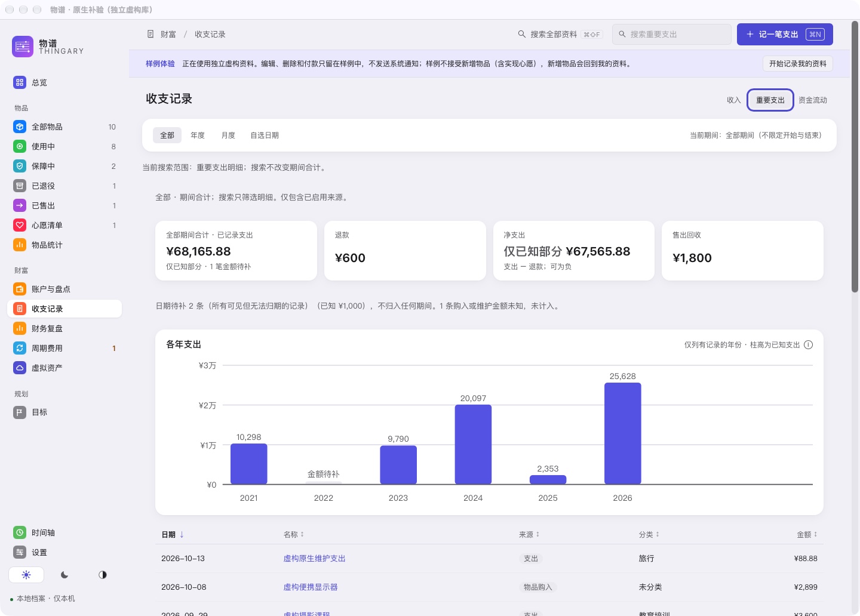This screenshot has height=616, width=860.
Task: Open the 总览 dashboard icon
Action: 20,82
